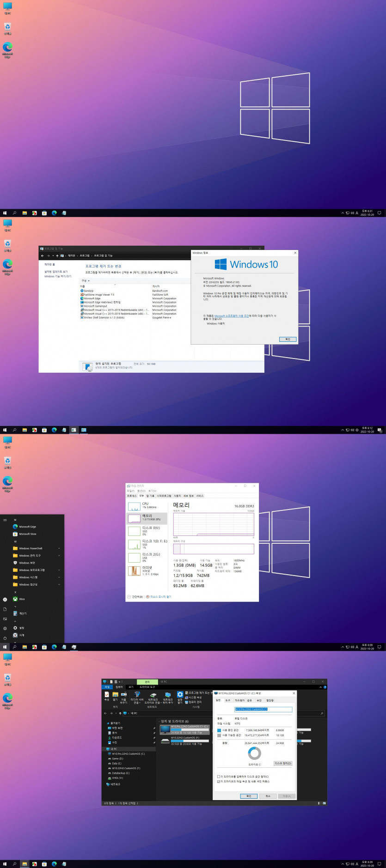The width and height of the screenshot is (386, 868).
Task: Click 네트워크 드라이브 연결 ribbon icon
Action: 153,697
